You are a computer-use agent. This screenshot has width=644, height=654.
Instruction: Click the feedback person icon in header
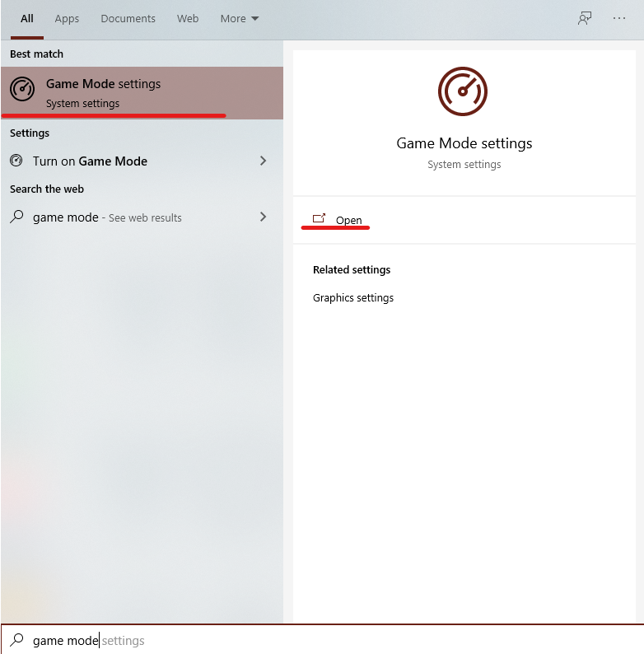585,18
